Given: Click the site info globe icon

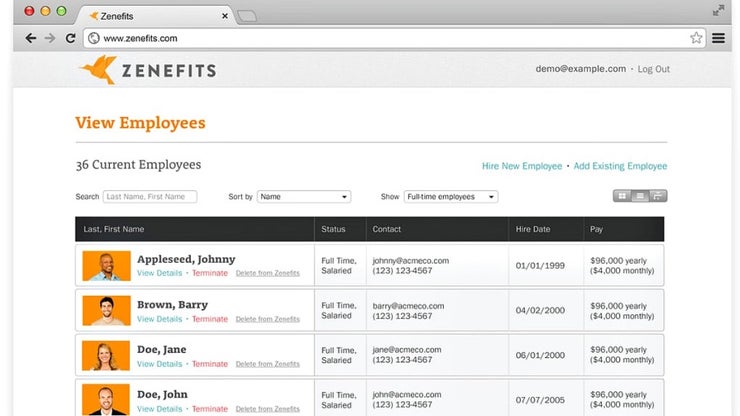Looking at the screenshot, I should coord(94,38).
